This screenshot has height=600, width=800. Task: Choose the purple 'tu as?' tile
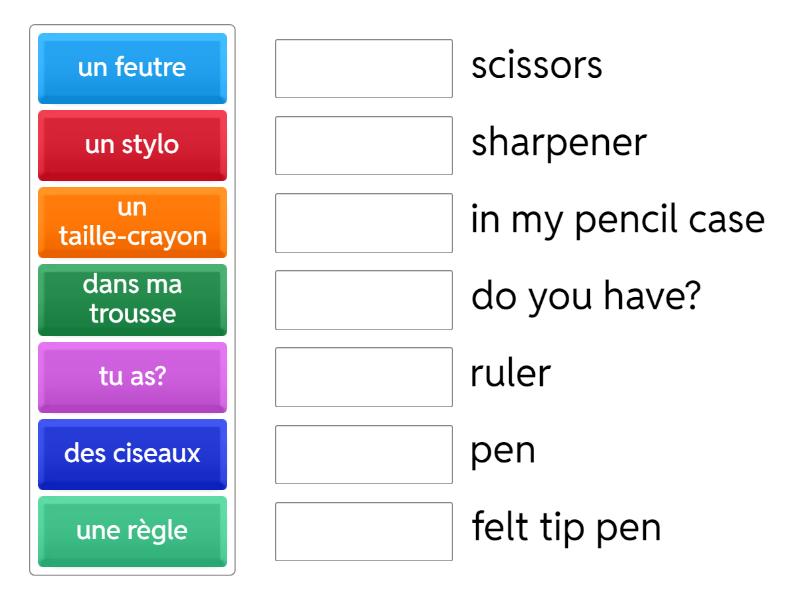pyautogui.click(x=132, y=376)
